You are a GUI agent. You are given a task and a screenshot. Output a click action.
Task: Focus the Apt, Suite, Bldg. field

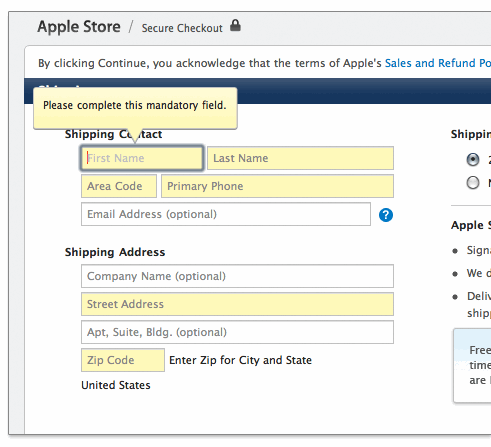tap(237, 332)
